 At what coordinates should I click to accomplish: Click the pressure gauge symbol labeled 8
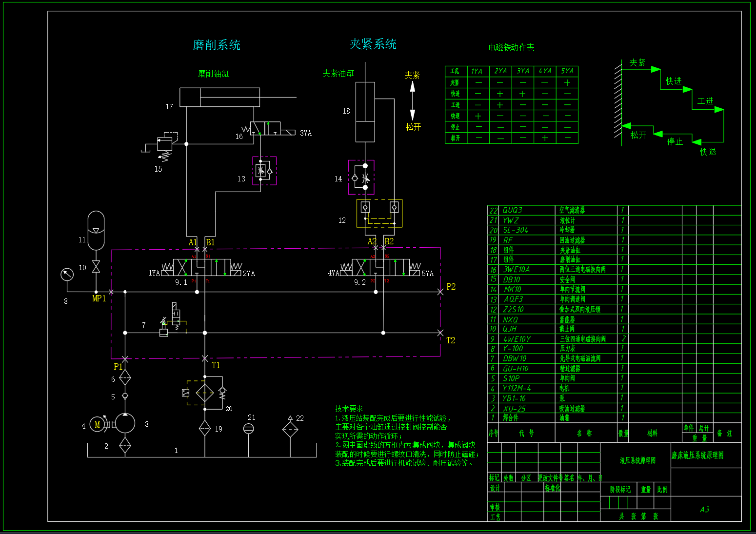[x=67, y=275]
